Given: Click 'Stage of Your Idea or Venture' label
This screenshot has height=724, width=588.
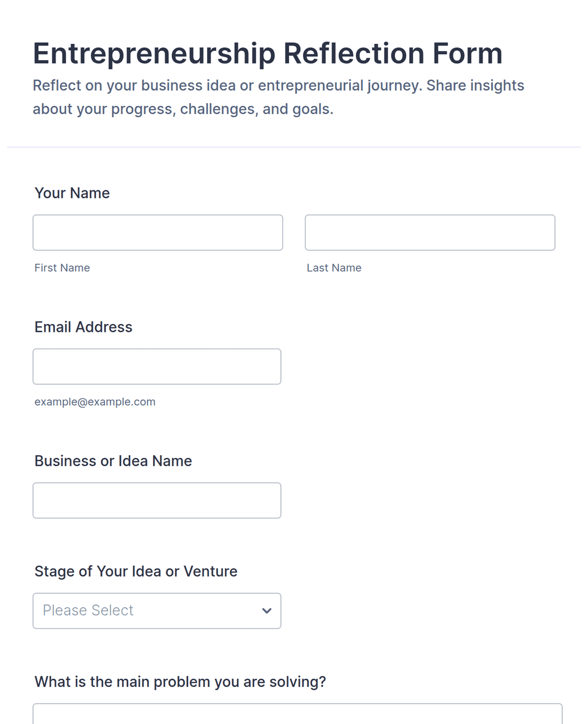Looking at the screenshot, I should click(136, 571).
